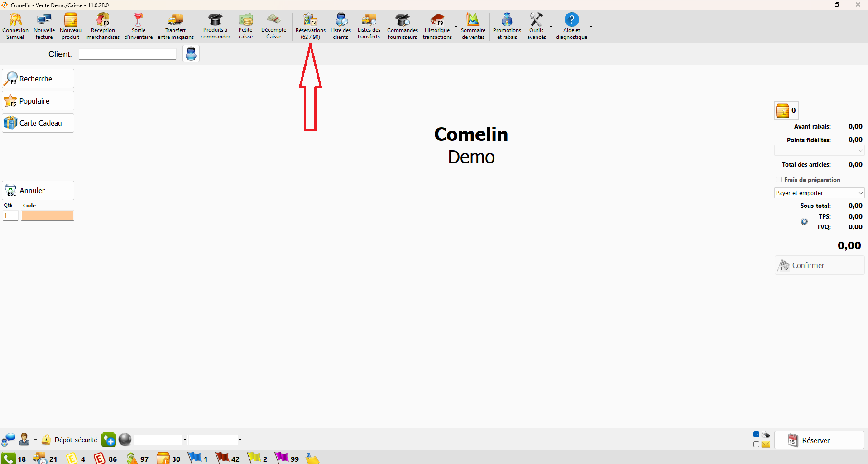The width and height of the screenshot is (868, 464).
Task: Click dollar warning icon with 97
Action: click(x=132, y=458)
